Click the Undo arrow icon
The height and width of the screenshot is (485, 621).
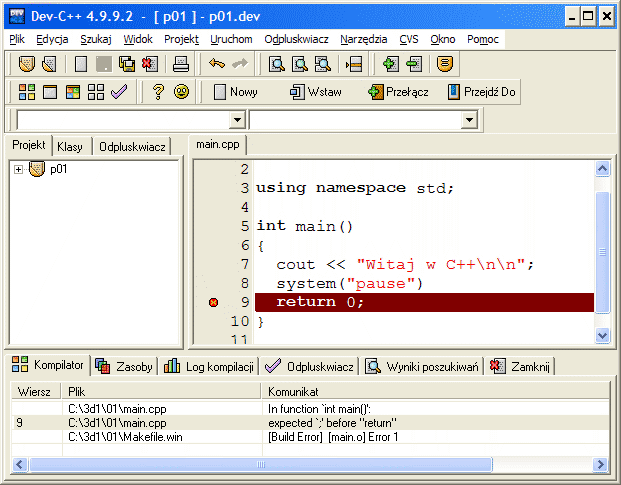tap(216, 65)
